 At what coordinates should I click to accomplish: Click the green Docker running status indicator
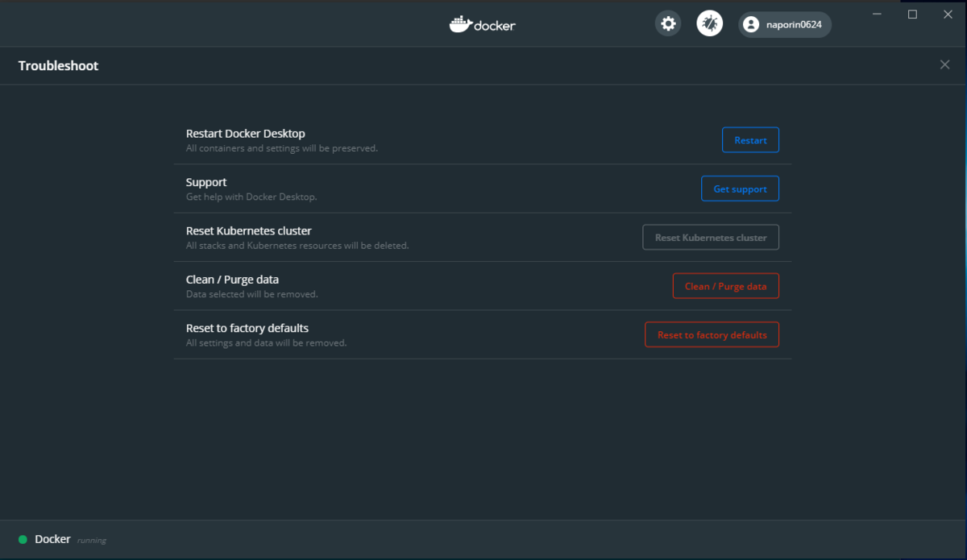click(x=23, y=539)
